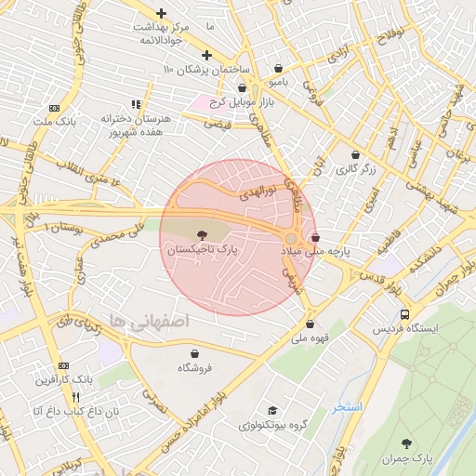
Task: Select the Pezeshkan 110 building cross icon
Action: click(x=206, y=56)
